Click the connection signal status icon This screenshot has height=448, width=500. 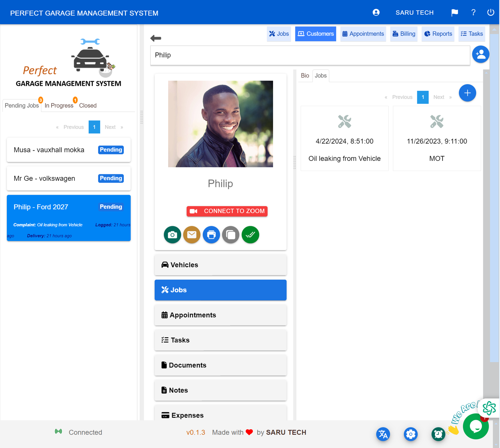58,432
